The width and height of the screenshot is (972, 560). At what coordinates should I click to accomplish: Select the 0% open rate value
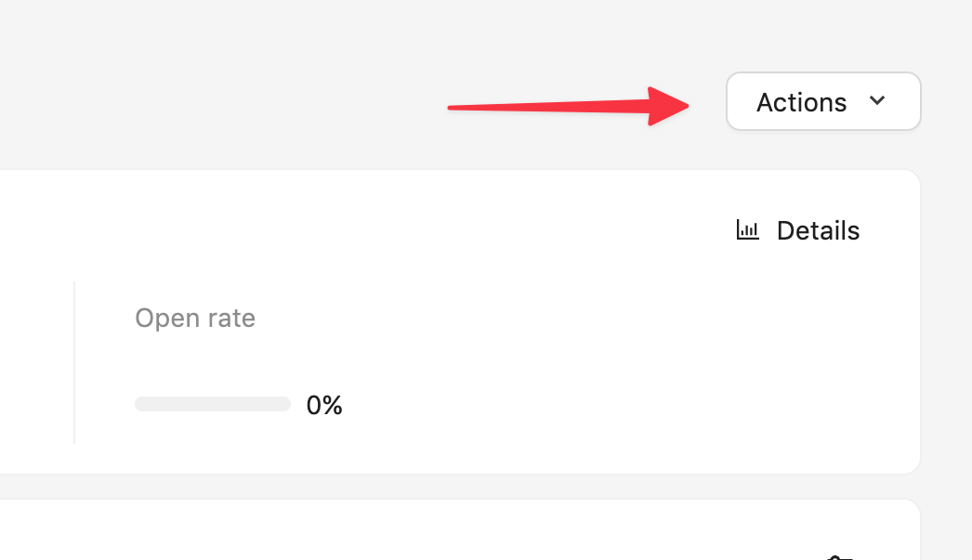click(324, 405)
